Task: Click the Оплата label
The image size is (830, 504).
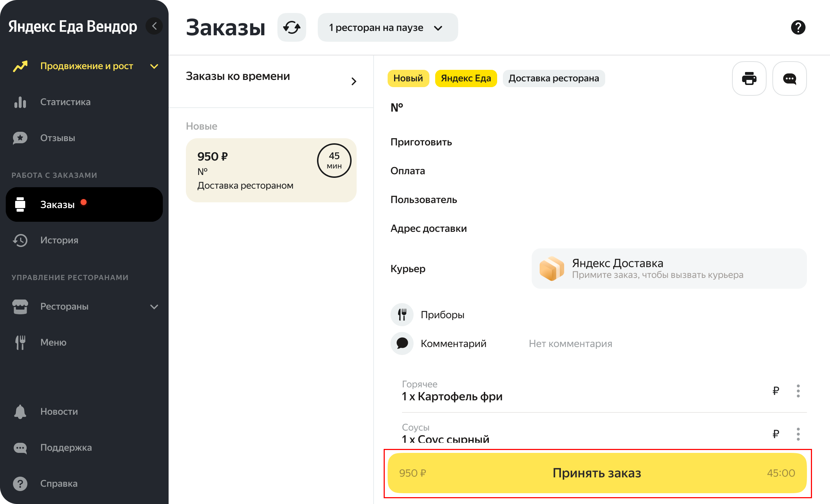Action: click(408, 171)
